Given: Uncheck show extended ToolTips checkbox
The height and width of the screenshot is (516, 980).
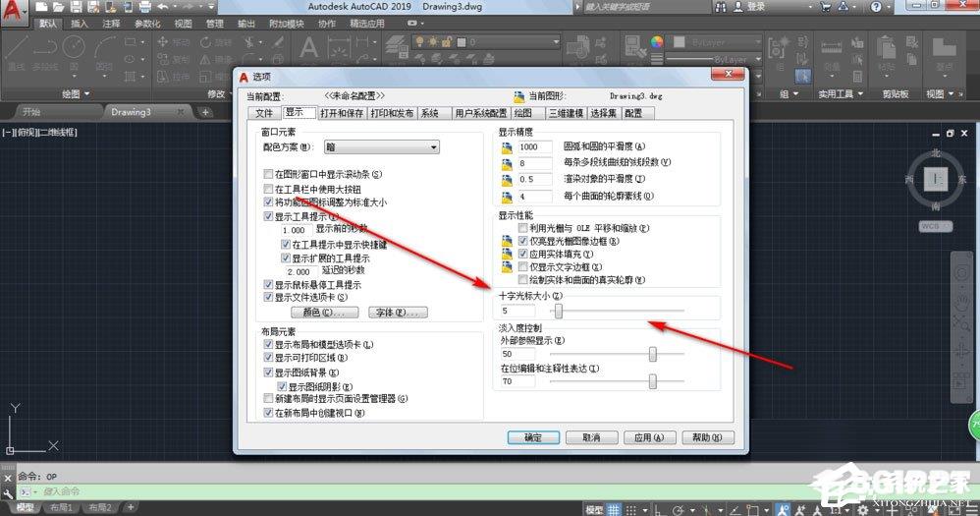Looking at the screenshot, I should click(286, 258).
